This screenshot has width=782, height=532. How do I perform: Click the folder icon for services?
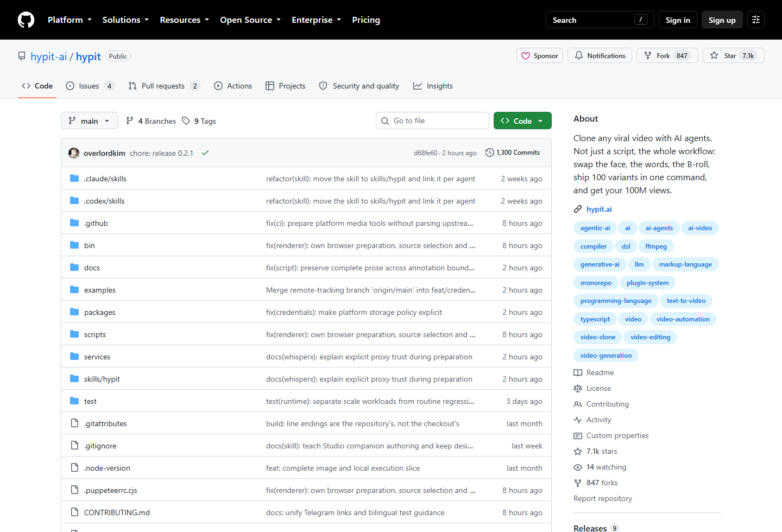coord(74,357)
